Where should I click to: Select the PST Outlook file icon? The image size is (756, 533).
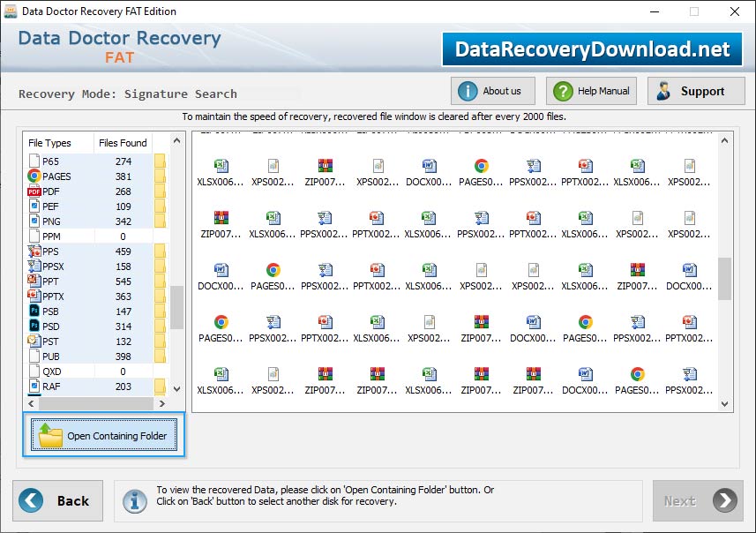pyautogui.click(x=34, y=341)
